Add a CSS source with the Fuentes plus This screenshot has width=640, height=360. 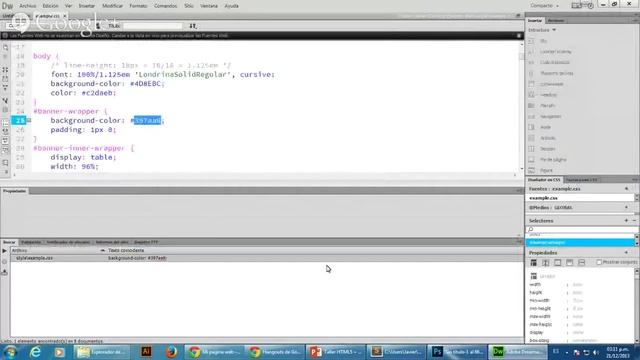click(x=627, y=189)
